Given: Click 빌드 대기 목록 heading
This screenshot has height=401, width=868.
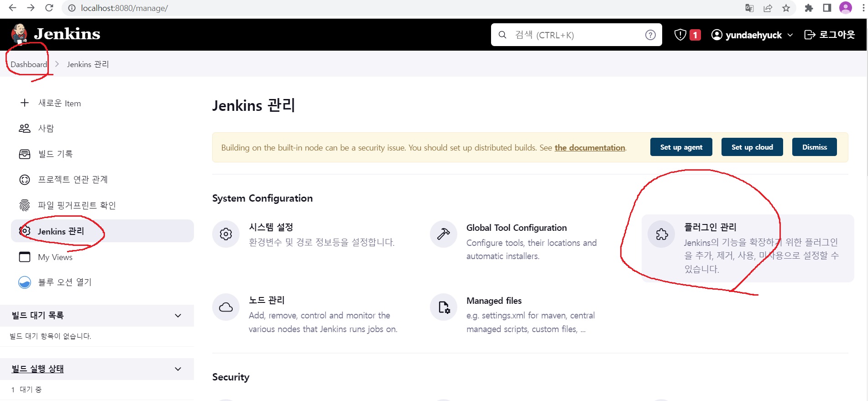Looking at the screenshot, I should 37,315.
